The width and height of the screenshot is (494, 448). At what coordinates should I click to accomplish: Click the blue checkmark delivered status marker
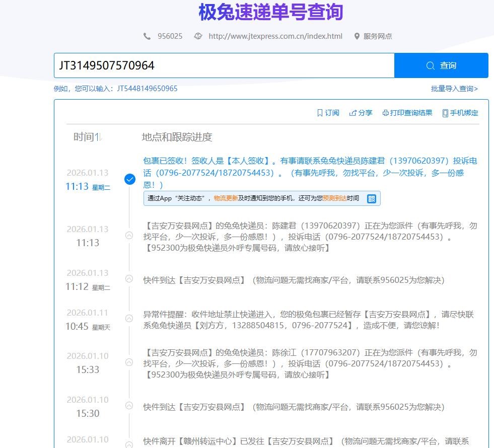[x=130, y=179]
